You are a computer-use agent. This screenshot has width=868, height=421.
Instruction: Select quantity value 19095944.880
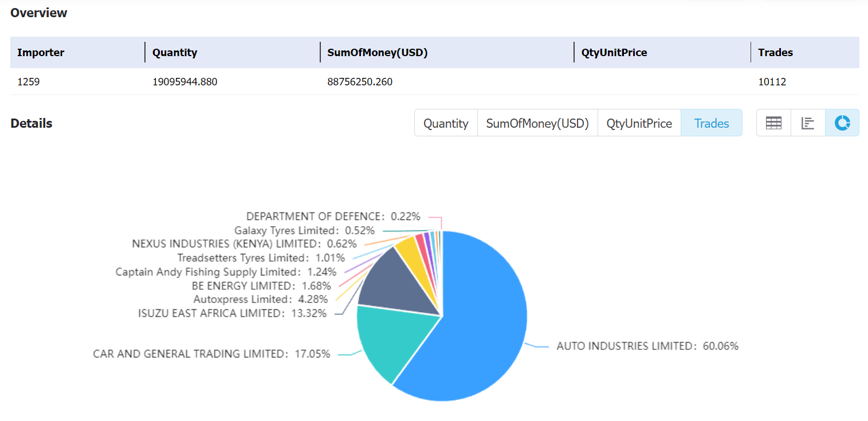(x=184, y=82)
